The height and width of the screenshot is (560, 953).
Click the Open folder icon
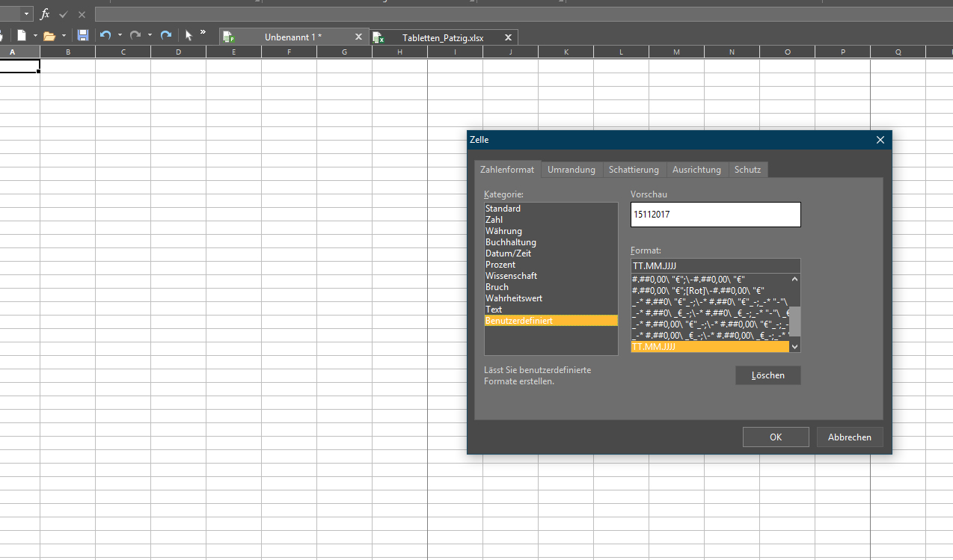pyautogui.click(x=49, y=36)
